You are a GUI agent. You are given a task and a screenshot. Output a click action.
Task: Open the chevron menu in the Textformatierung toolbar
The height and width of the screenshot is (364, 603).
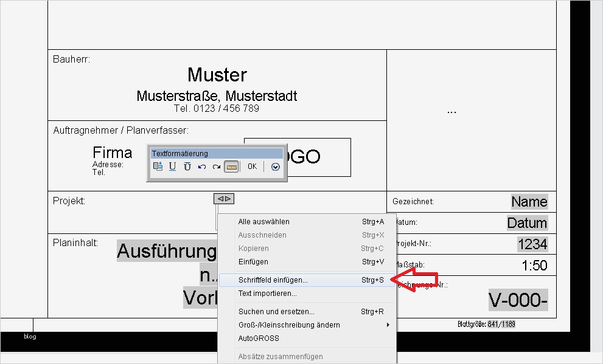click(x=275, y=167)
